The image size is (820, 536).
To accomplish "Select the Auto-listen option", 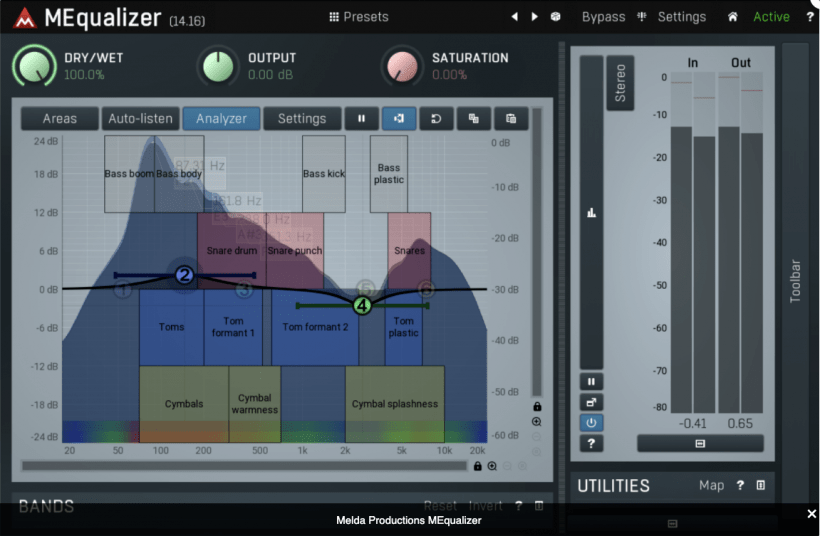I will click(x=140, y=119).
